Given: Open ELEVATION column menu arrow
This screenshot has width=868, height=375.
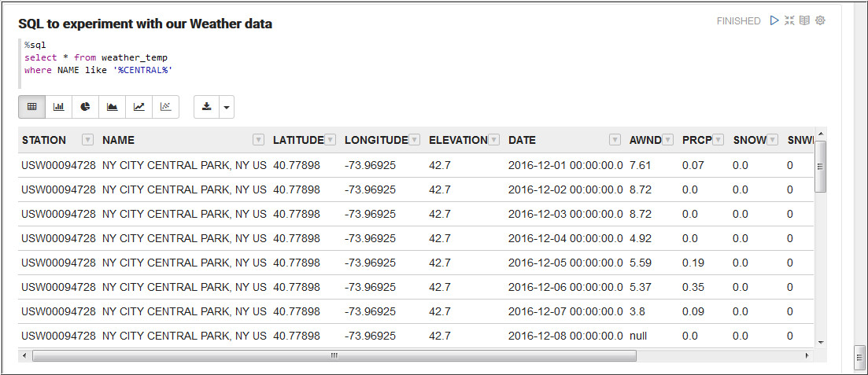Looking at the screenshot, I should pos(493,140).
